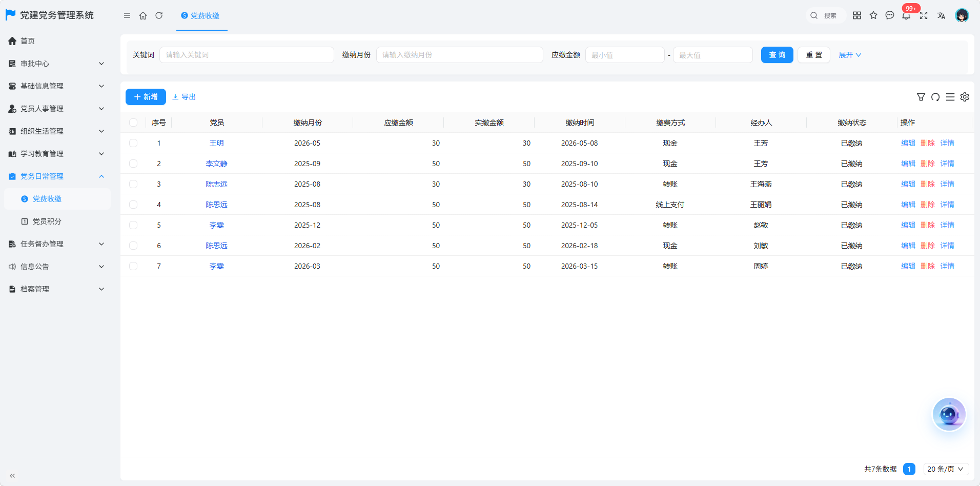The image size is (980, 486).
Task: Change table row density icon
Action: click(x=950, y=97)
